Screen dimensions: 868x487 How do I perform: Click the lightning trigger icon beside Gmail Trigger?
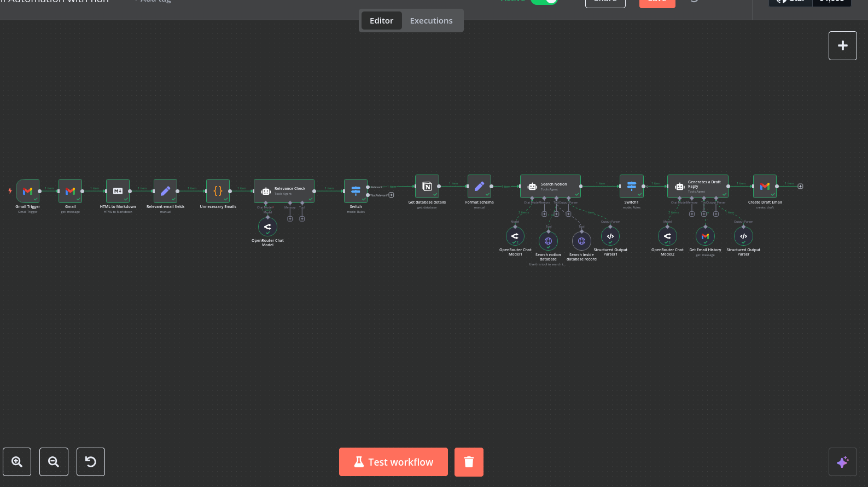(x=10, y=191)
